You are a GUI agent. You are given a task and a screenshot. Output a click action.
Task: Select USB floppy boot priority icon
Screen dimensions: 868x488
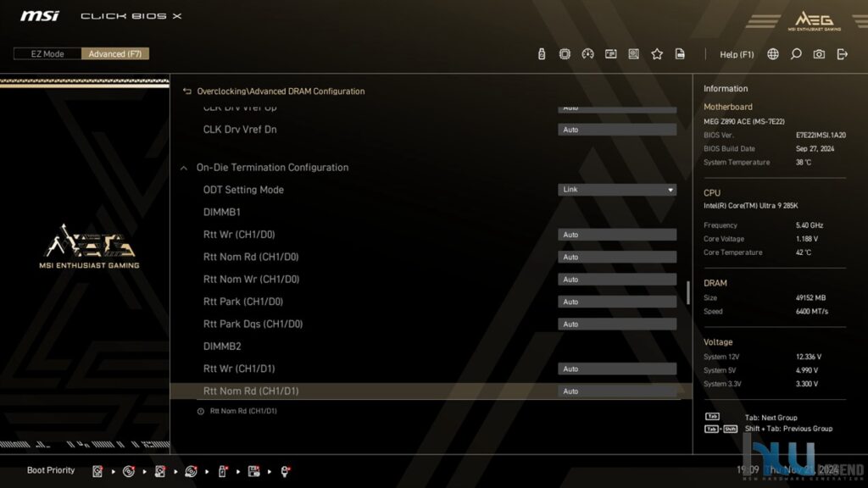(x=253, y=471)
